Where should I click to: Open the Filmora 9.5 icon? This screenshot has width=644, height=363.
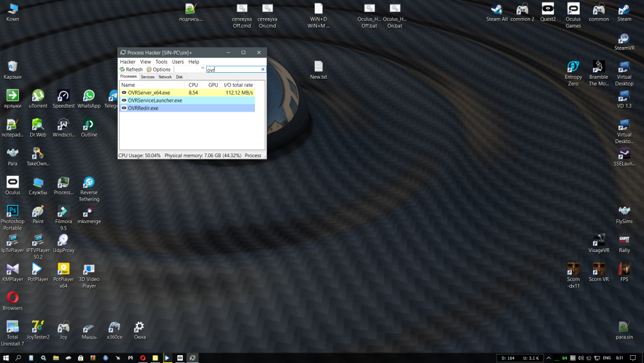[x=63, y=218]
